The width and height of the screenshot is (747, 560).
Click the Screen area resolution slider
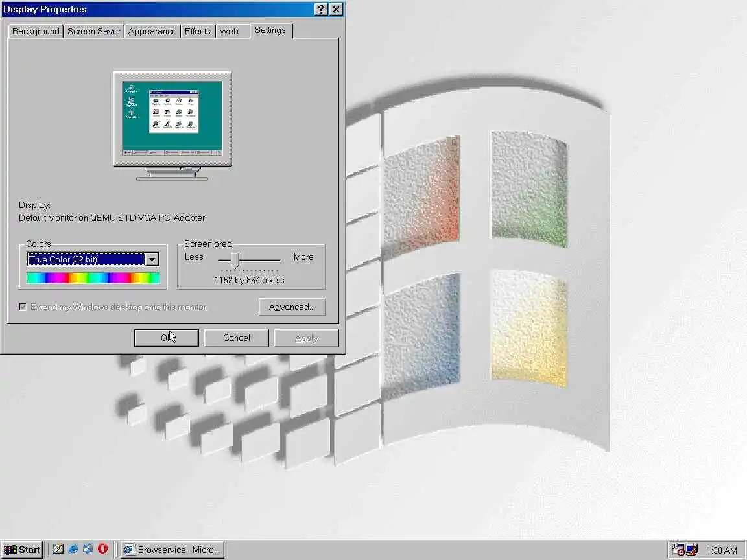point(235,261)
